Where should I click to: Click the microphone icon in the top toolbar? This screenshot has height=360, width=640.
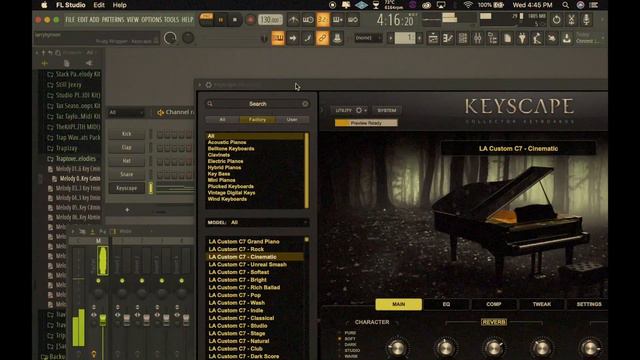pyautogui.click(x=586, y=20)
